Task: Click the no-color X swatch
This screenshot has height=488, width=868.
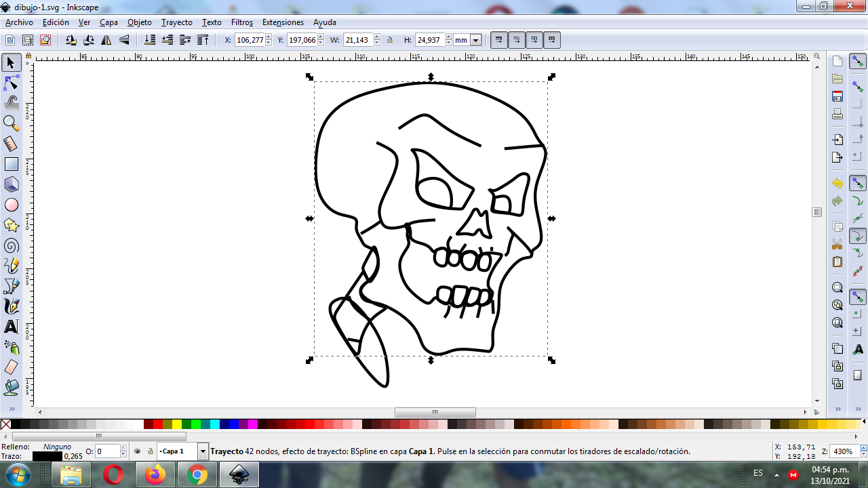Action: [x=5, y=424]
